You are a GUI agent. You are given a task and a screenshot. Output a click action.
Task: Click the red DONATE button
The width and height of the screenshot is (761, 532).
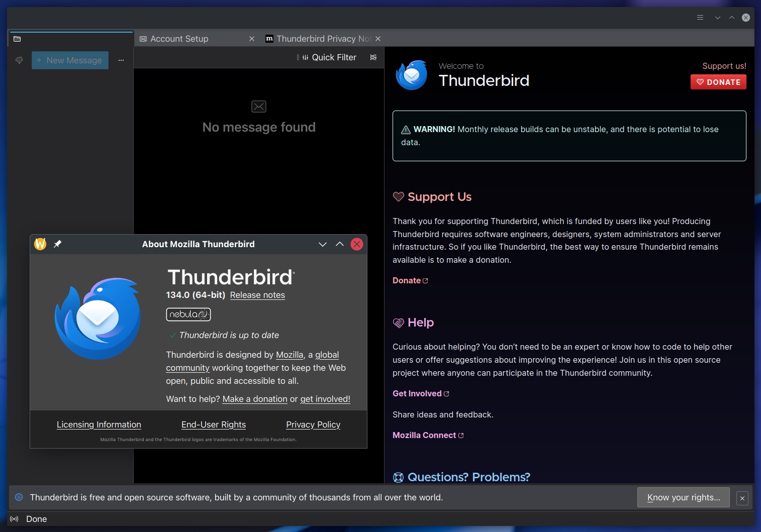[x=718, y=82]
